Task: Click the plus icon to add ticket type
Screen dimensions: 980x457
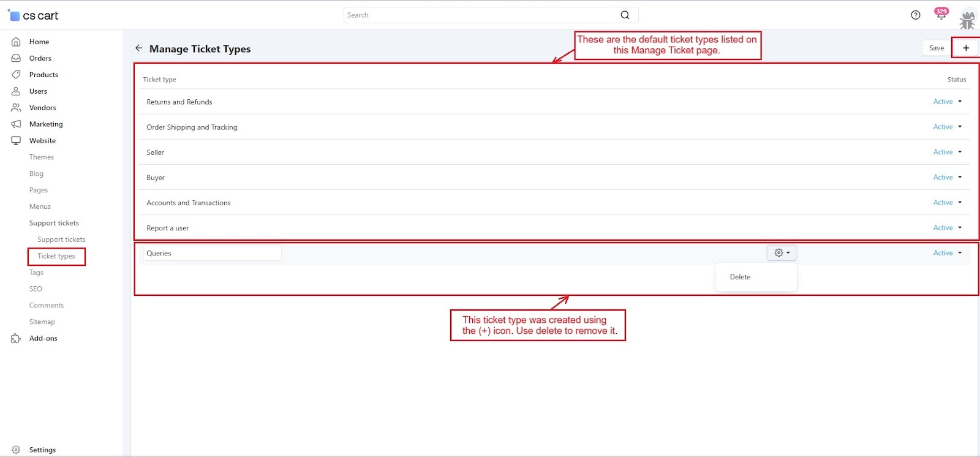Action: point(966,48)
